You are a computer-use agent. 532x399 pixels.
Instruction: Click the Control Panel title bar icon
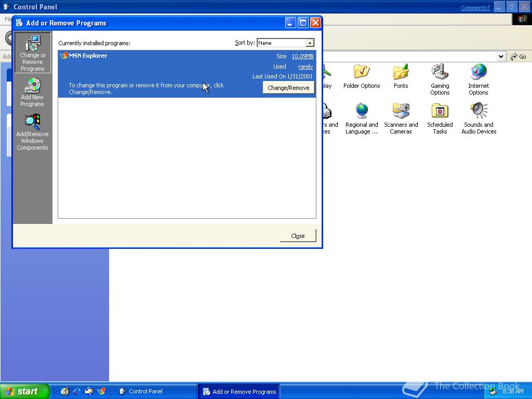pyautogui.click(x=6, y=6)
